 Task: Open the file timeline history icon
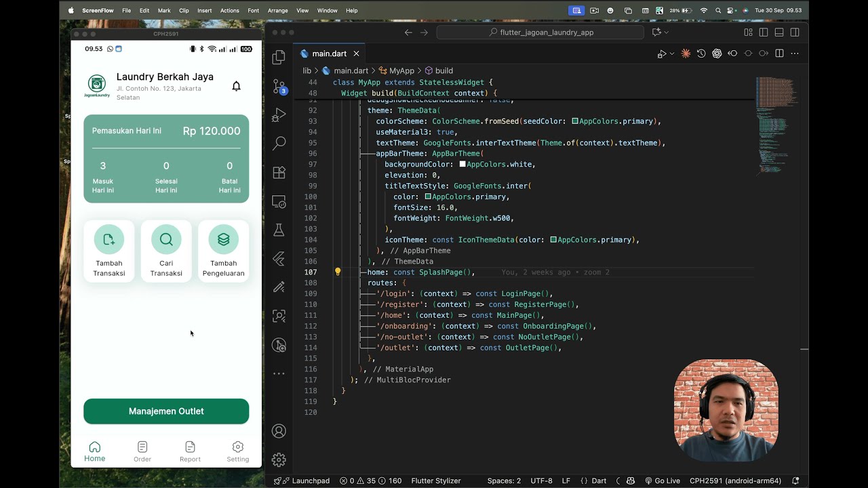pyautogui.click(x=701, y=54)
